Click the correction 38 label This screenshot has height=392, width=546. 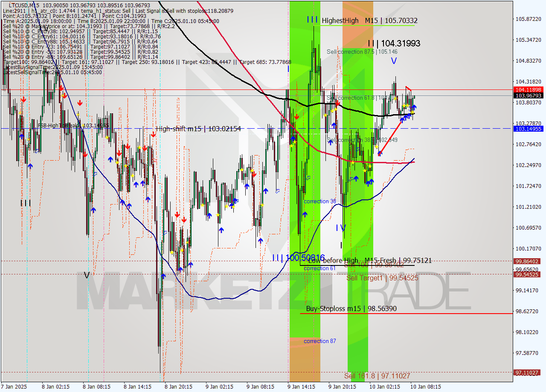pos(319,201)
